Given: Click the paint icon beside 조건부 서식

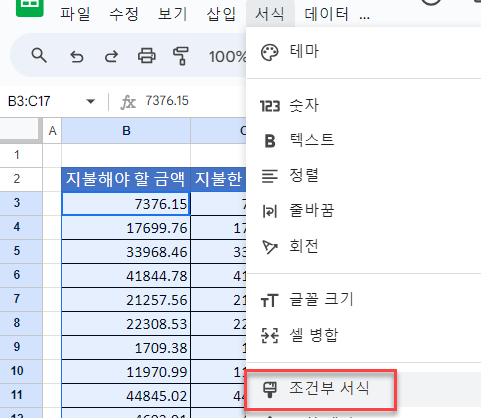Looking at the screenshot, I should click(x=270, y=389).
